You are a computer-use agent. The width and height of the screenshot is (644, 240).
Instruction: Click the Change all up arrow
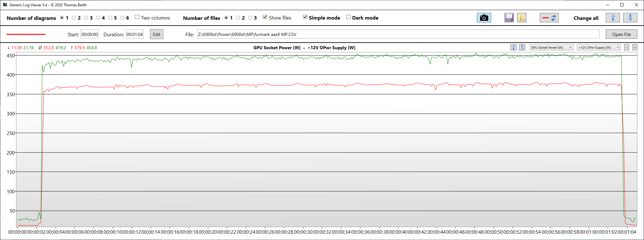[x=613, y=18]
